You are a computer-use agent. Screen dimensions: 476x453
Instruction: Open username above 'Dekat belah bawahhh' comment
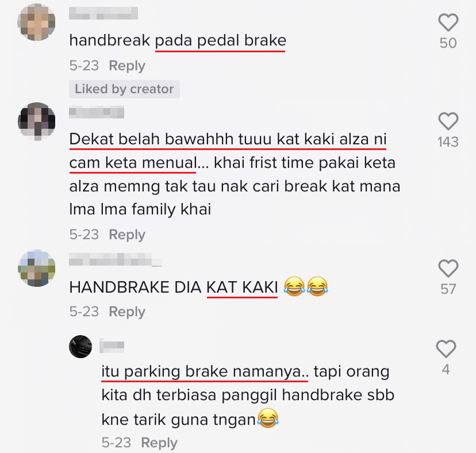click(x=97, y=112)
